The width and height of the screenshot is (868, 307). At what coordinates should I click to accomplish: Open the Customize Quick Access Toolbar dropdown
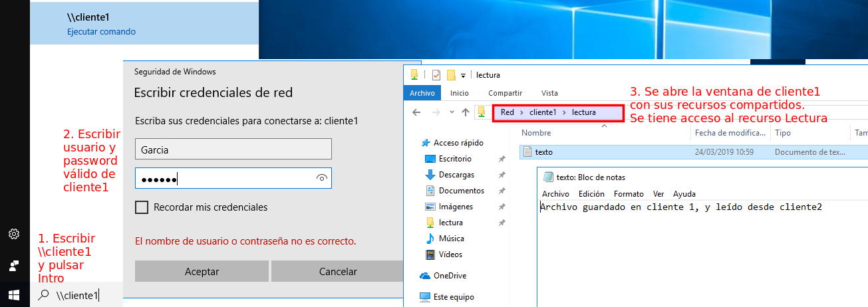(463, 75)
